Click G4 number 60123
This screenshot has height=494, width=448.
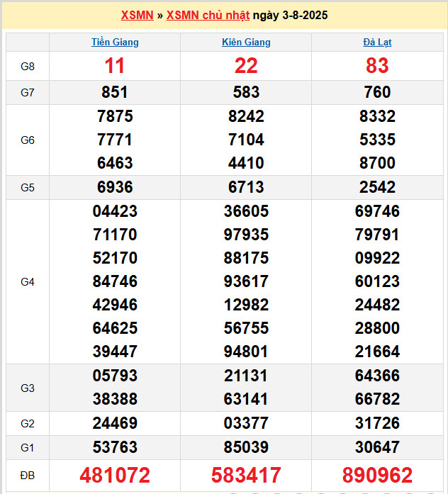pos(377,281)
